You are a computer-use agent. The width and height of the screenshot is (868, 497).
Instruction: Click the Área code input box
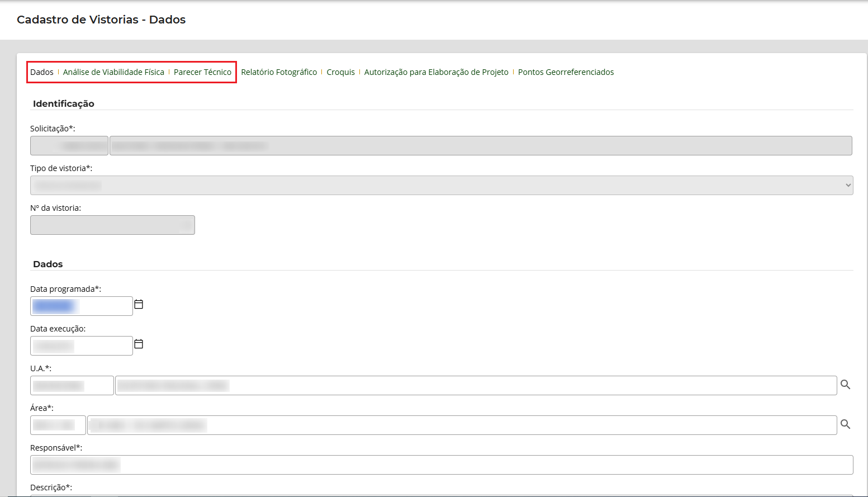click(58, 425)
